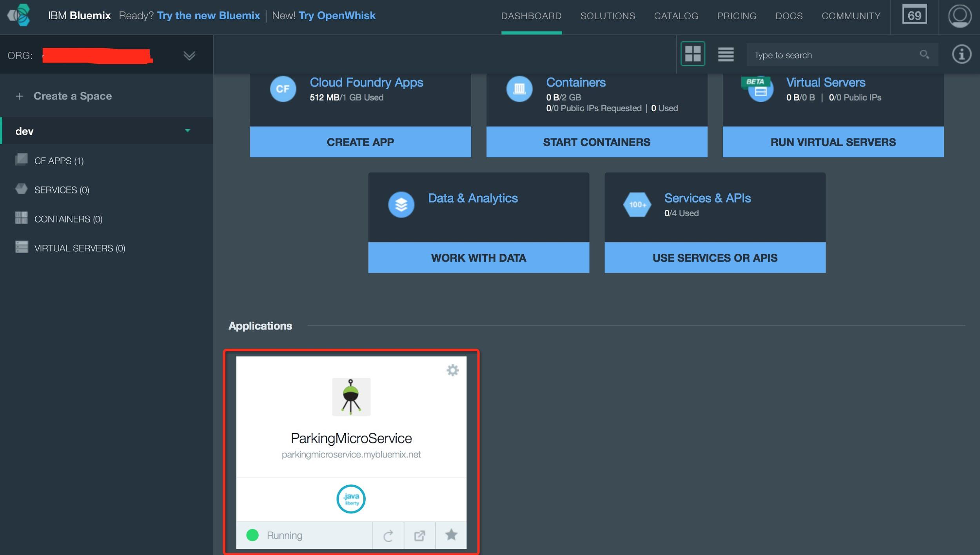The height and width of the screenshot is (555, 980).
Task: Expand the ORG selector chevron
Action: coord(189,56)
